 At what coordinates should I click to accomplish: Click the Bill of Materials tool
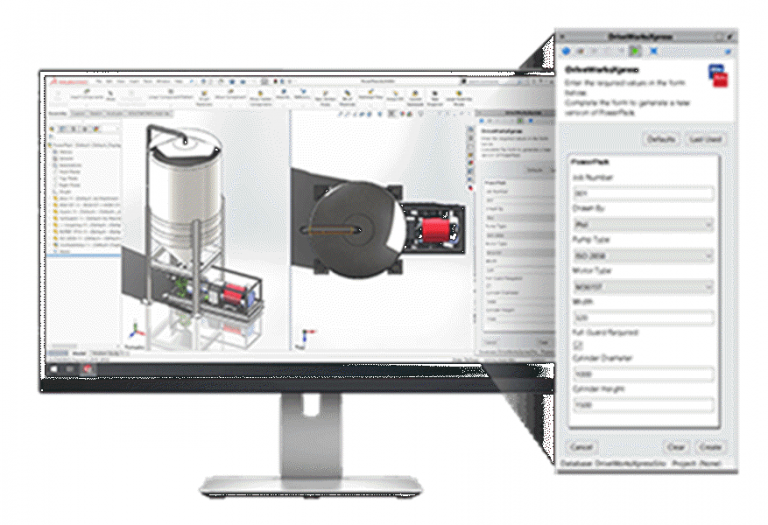pos(347,97)
